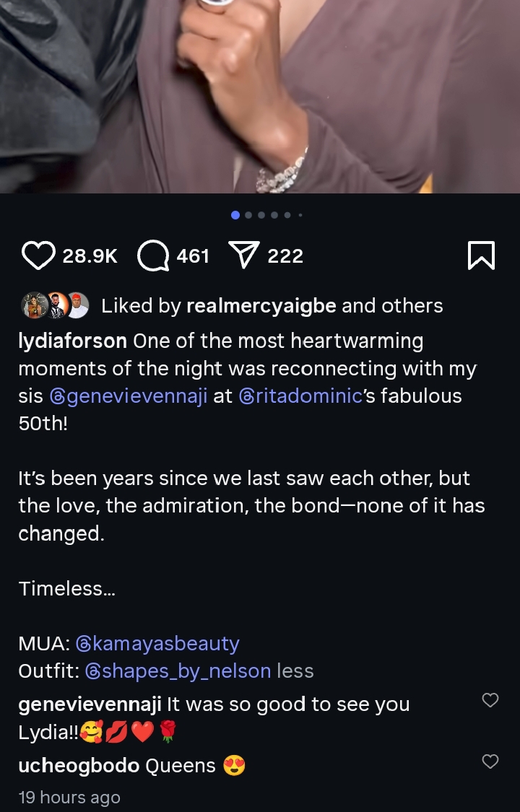Open lydiaforson's profile from the caption

click(x=72, y=340)
